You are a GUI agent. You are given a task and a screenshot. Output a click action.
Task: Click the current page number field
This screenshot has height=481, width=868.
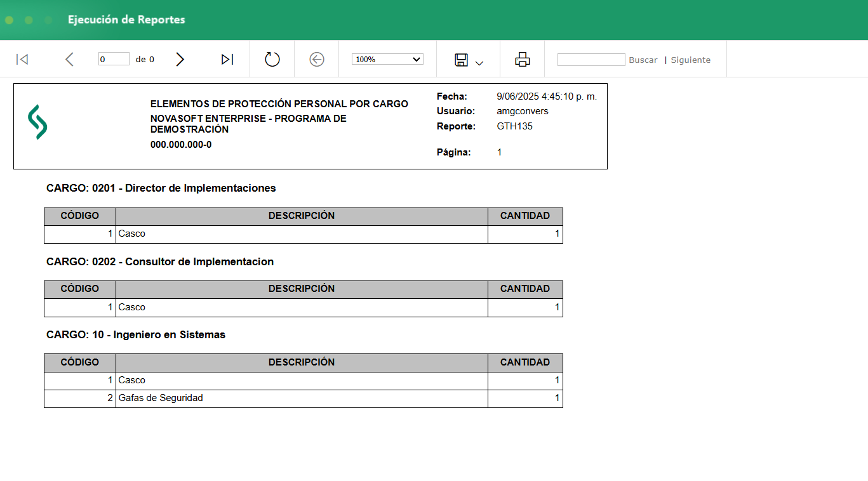click(114, 59)
